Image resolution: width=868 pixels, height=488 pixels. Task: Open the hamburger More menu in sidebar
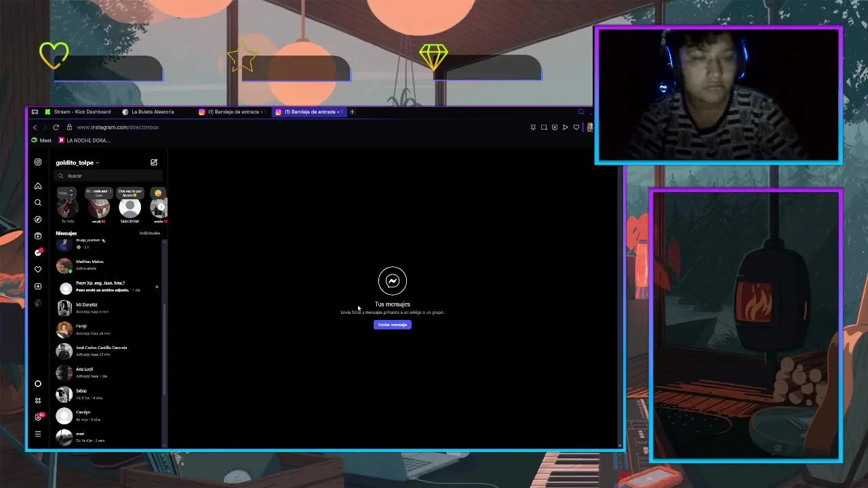pos(38,434)
